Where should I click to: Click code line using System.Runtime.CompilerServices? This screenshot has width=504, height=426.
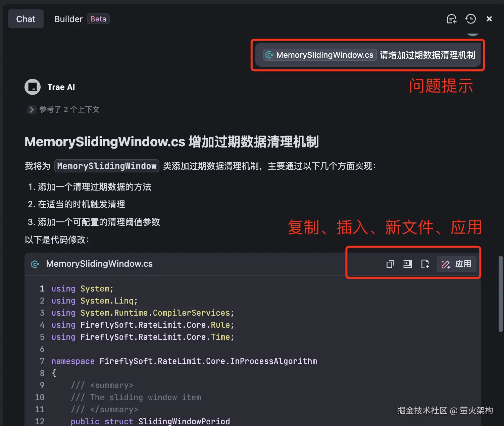(143, 313)
